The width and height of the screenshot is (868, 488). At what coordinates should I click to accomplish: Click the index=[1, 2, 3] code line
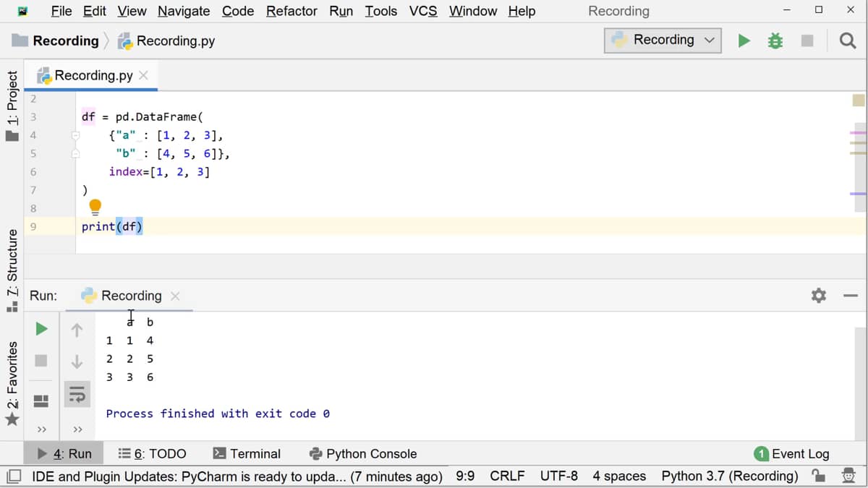159,172
